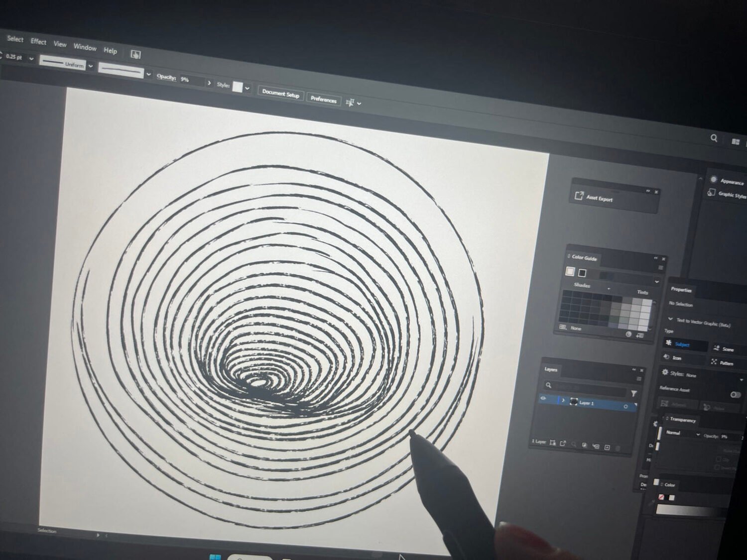Select the Color Guide tab
The image size is (747, 560).
(584, 258)
